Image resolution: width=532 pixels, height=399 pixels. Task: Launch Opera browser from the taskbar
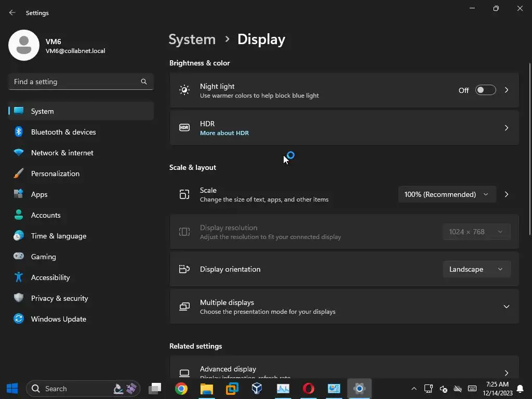309,389
